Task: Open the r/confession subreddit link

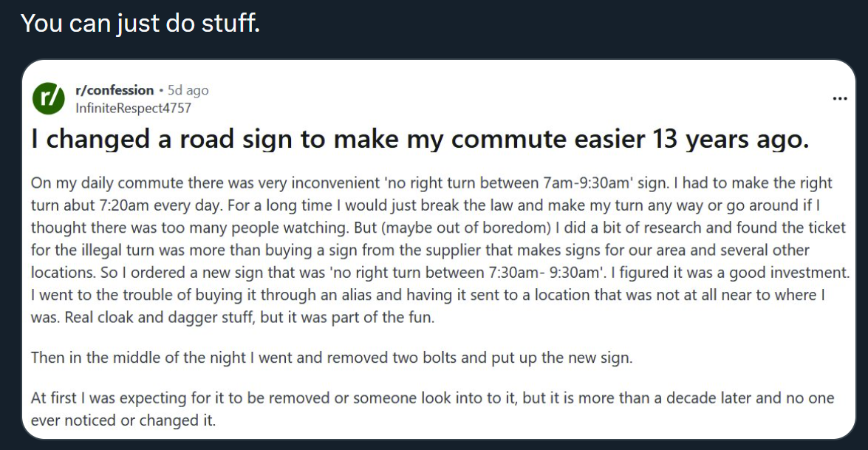Action: click(x=115, y=90)
